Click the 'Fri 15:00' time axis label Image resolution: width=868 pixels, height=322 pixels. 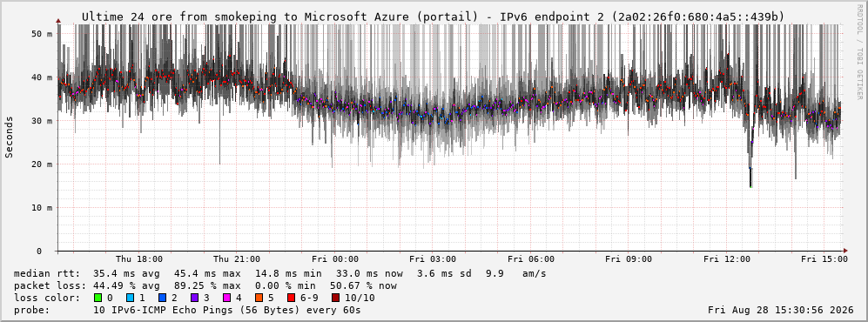pyautogui.click(x=824, y=259)
